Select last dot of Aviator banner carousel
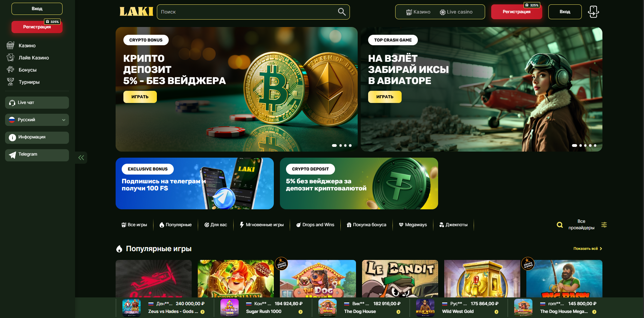The height and width of the screenshot is (318, 644). tap(595, 145)
